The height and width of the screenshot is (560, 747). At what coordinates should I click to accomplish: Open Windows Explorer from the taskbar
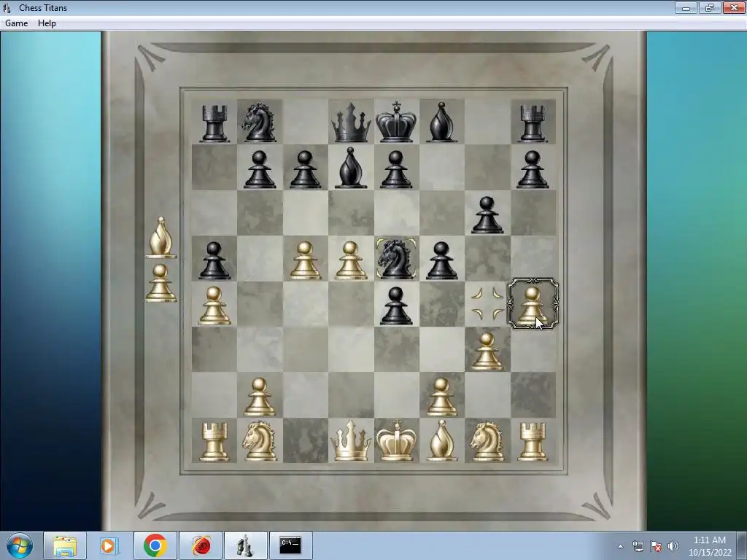click(65, 545)
